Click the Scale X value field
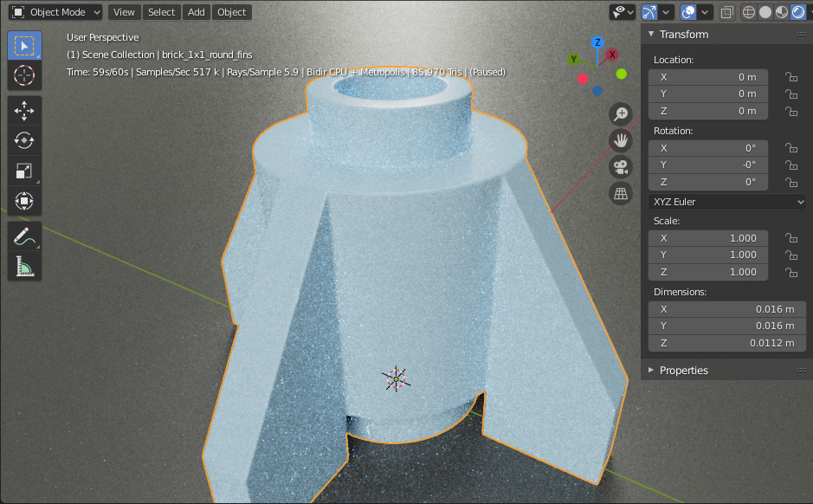The height and width of the screenshot is (504, 813). coord(707,238)
